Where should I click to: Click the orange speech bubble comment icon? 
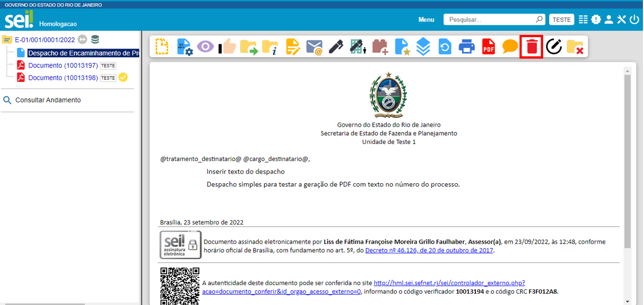[510, 47]
